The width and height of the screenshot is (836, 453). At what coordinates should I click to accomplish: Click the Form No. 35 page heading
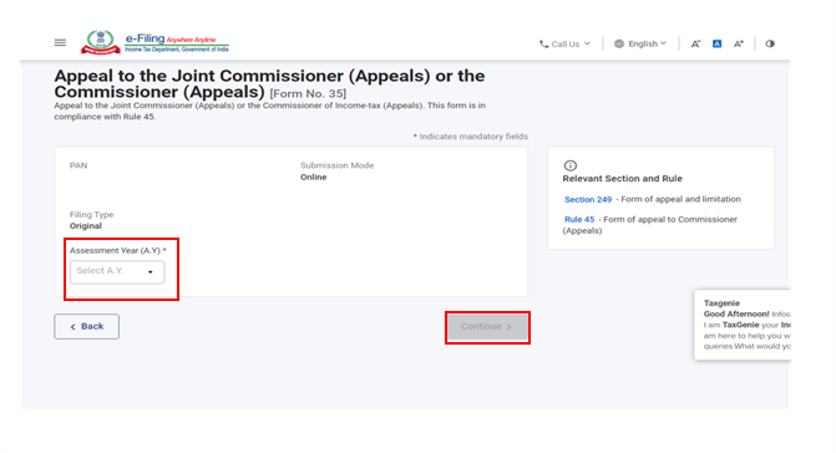tap(269, 85)
